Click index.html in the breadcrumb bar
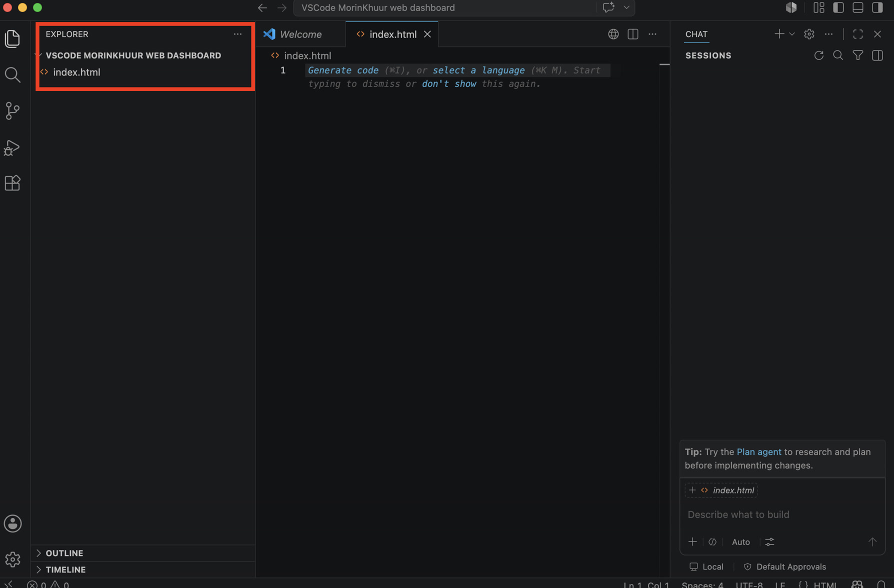 tap(307, 55)
